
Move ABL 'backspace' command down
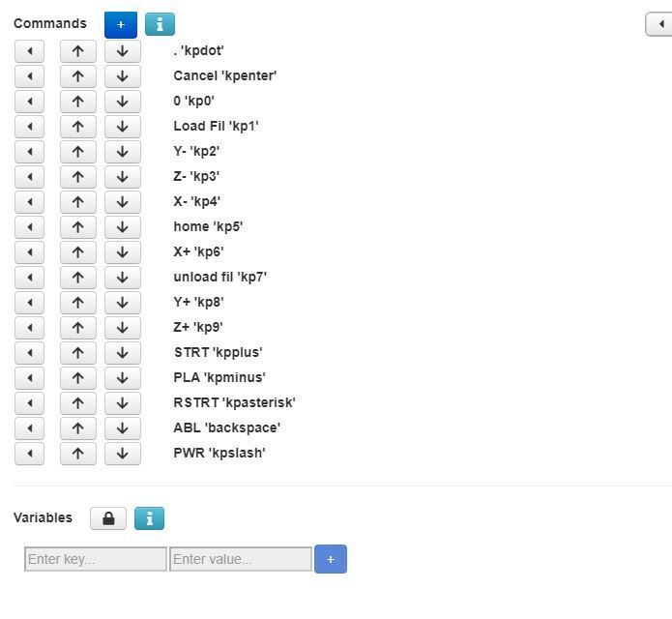tap(122, 427)
